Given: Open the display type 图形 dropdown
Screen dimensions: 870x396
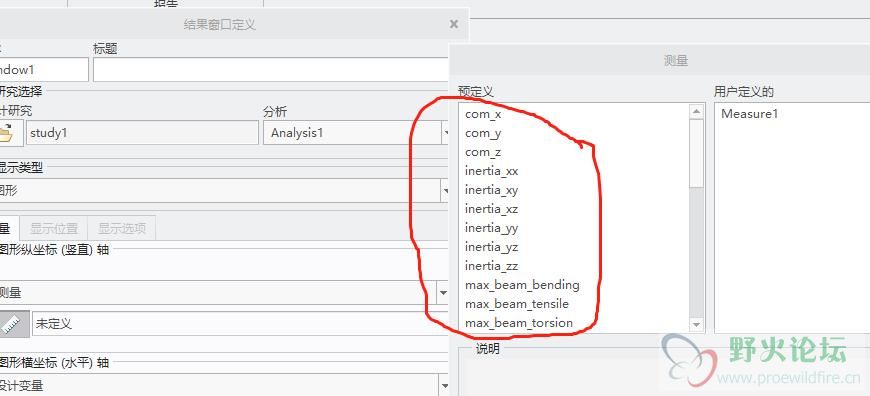Looking at the screenshot, I should [445, 191].
